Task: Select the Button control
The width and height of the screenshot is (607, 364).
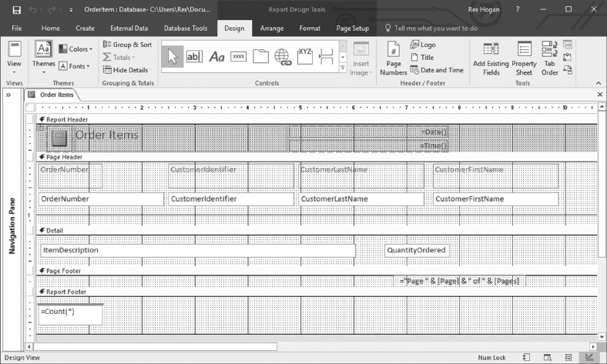Action: 239,57
